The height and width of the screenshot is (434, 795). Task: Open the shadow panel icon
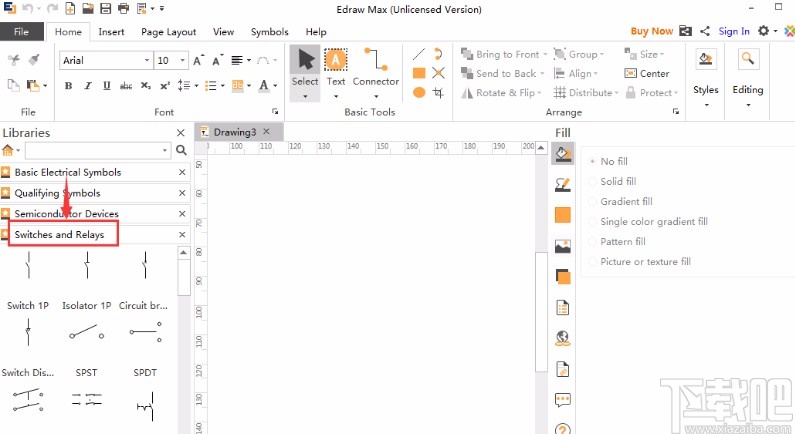click(x=563, y=277)
